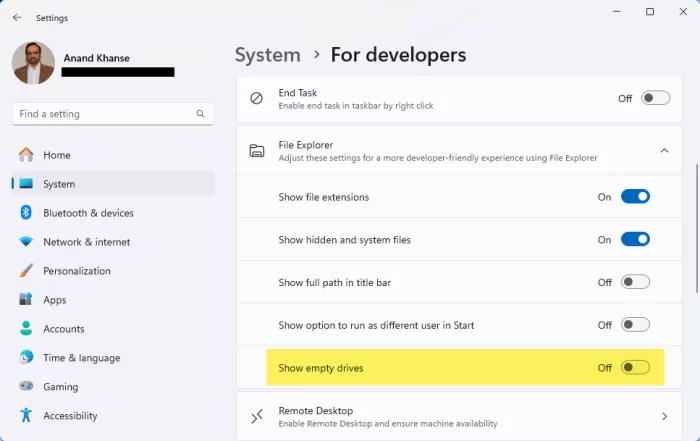This screenshot has width=700, height=441.
Task: Click the Home house icon
Action: point(26,154)
